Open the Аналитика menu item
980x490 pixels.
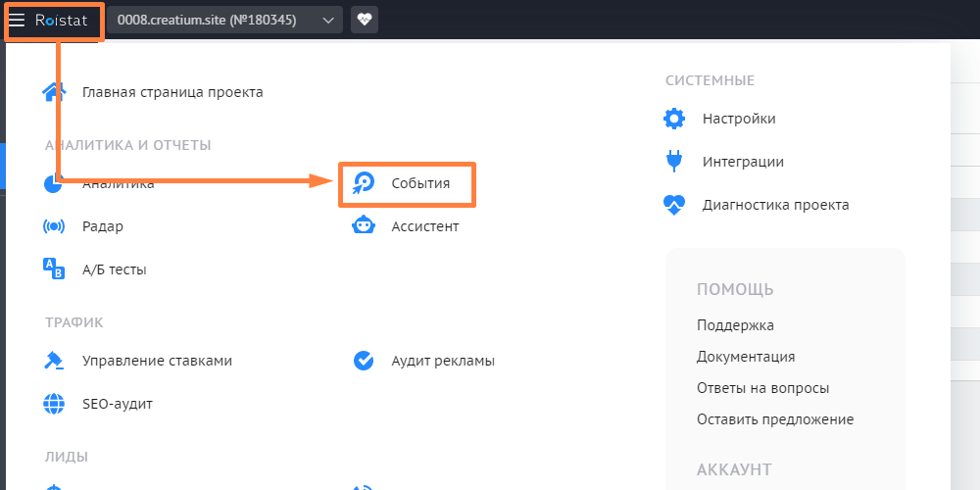(x=119, y=184)
